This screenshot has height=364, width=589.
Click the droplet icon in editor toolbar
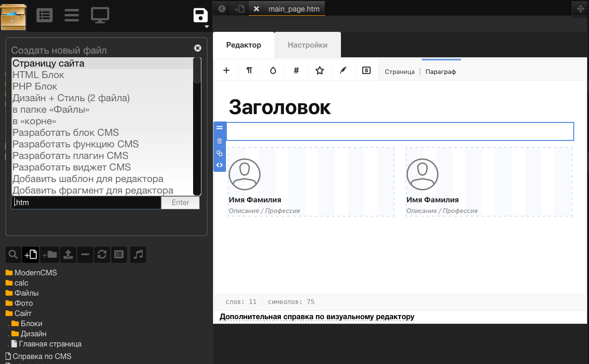pyautogui.click(x=273, y=71)
